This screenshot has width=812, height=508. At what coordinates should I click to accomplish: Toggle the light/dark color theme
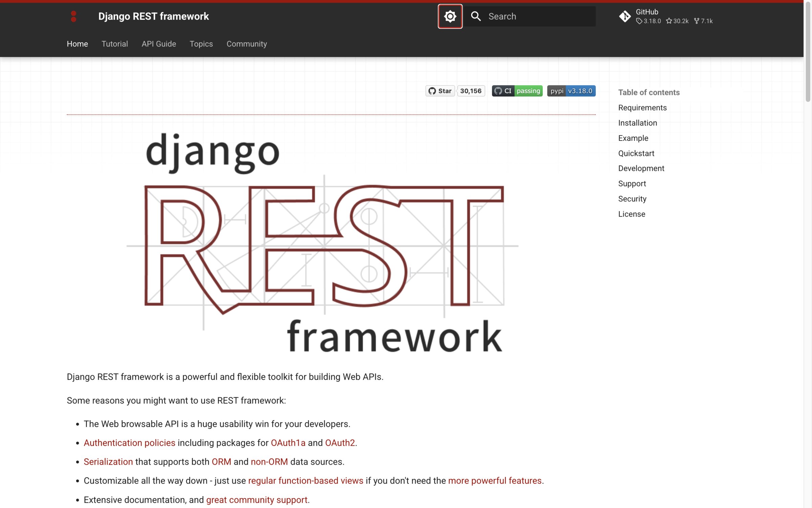pyautogui.click(x=450, y=16)
